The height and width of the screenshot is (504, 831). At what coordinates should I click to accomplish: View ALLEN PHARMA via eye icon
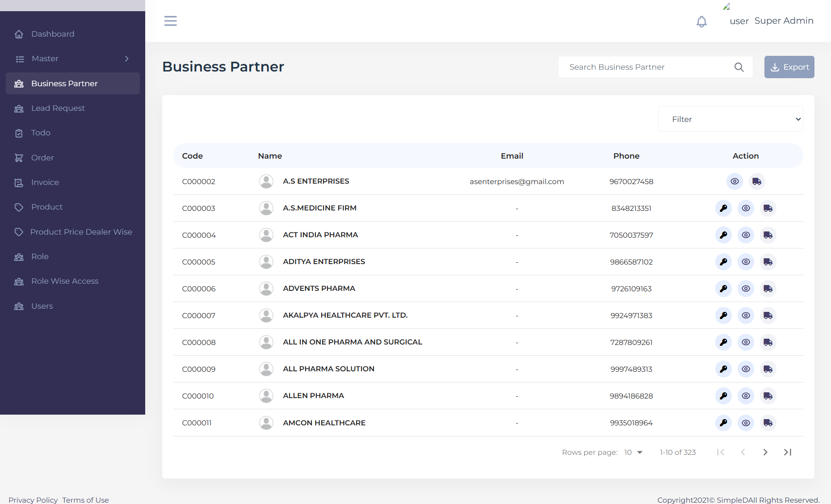coord(746,396)
